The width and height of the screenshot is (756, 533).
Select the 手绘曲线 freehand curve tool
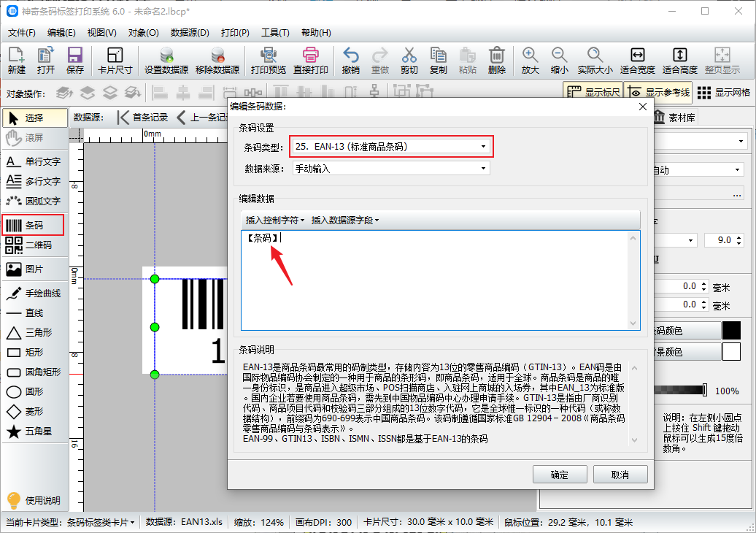click(x=35, y=294)
